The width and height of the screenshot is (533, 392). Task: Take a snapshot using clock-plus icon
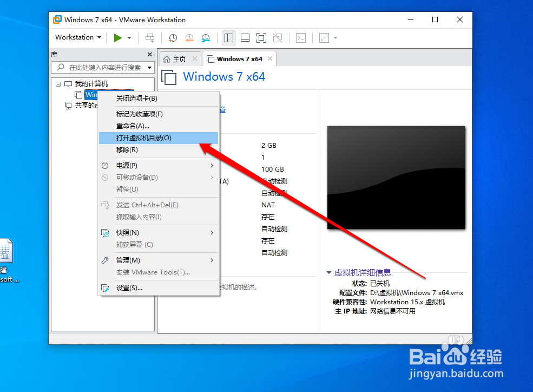[173, 38]
